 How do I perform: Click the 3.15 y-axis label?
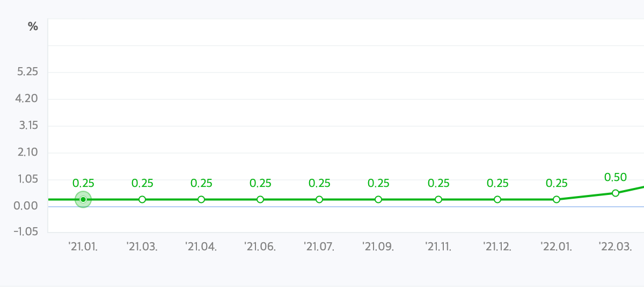point(28,126)
